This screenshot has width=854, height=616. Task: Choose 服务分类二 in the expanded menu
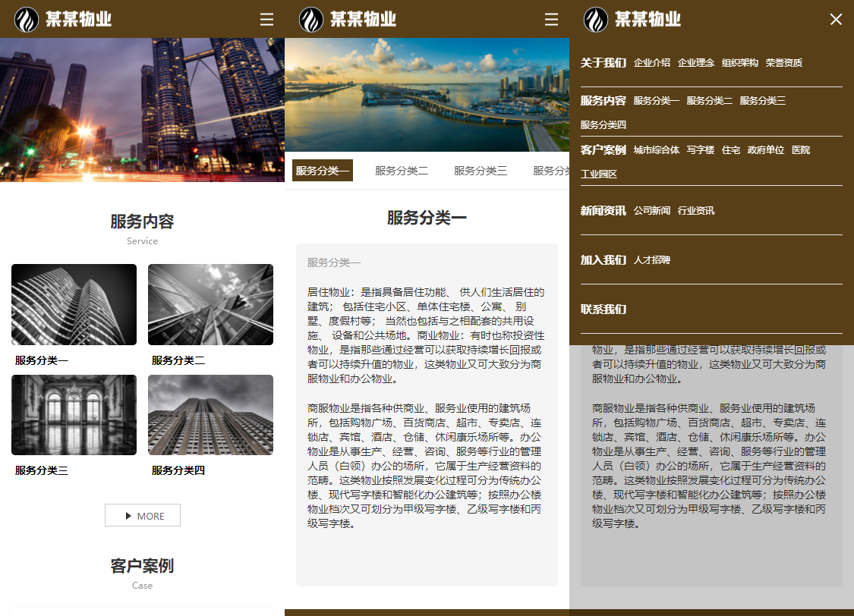click(x=710, y=101)
